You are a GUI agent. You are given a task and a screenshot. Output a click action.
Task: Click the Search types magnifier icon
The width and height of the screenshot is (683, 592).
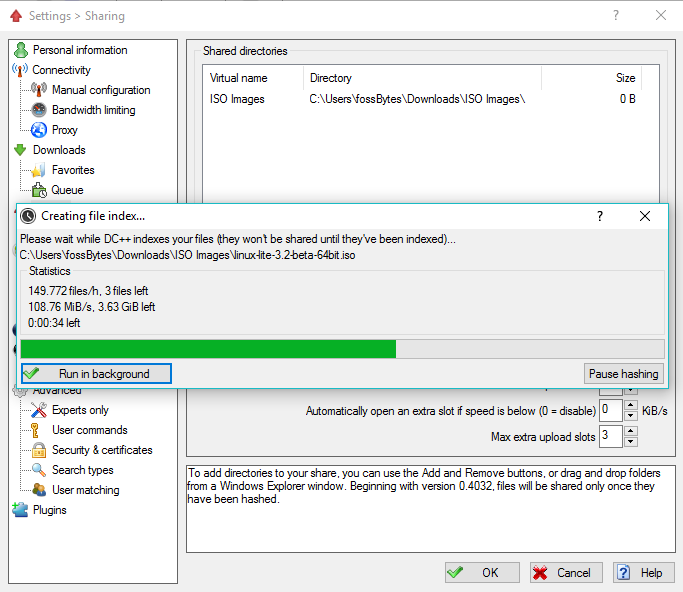(39, 470)
